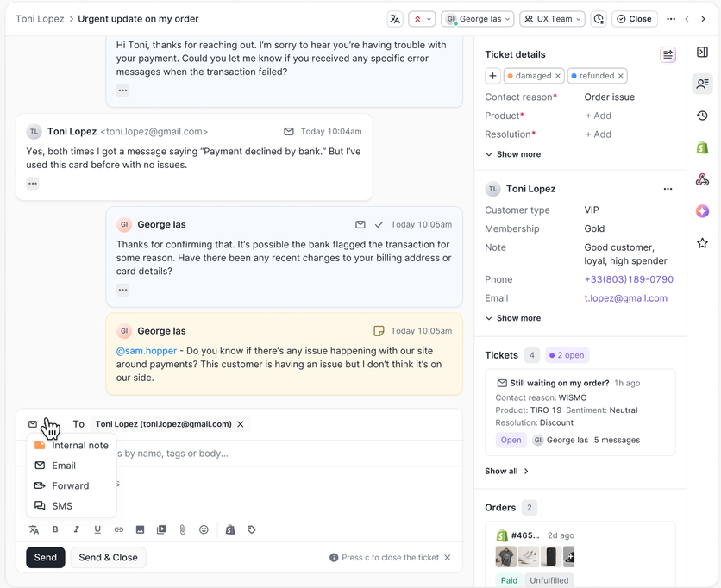Image resolution: width=721 pixels, height=588 pixels.
Task: Collapse the sidebar panel icon
Action: pyautogui.click(x=702, y=52)
